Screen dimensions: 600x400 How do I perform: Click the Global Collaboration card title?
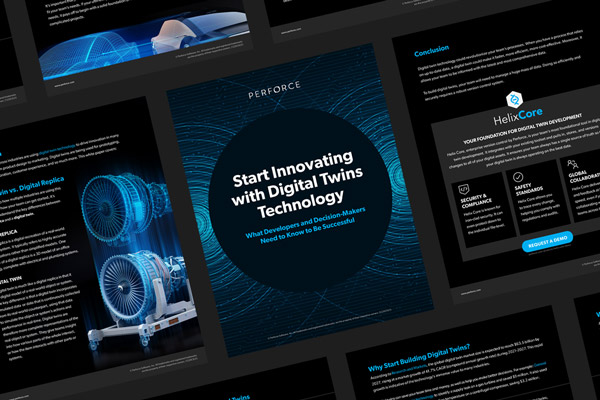click(584, 176)
